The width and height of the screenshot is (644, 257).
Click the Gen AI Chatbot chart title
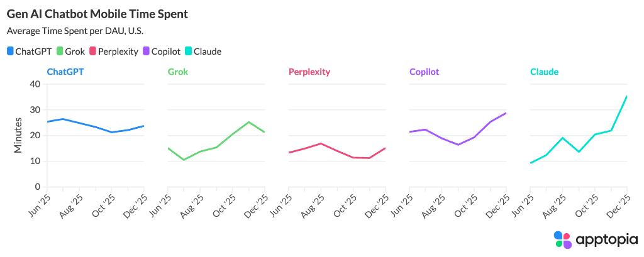[x=97, y=13]
